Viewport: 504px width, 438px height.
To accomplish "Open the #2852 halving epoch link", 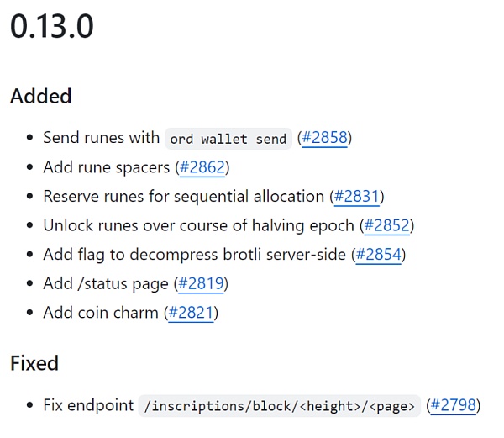I will tap(387, 225).
